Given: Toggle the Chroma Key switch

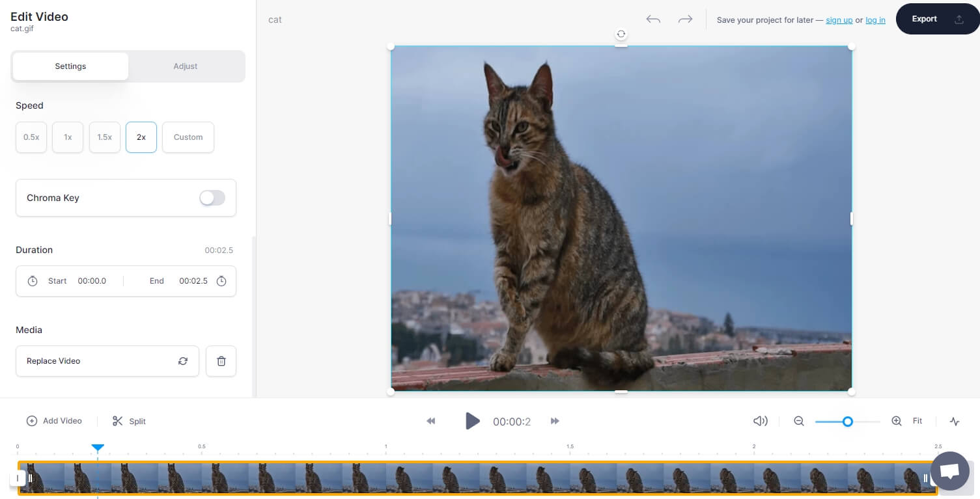Looking at the screenshot, I should pos(212,198).
